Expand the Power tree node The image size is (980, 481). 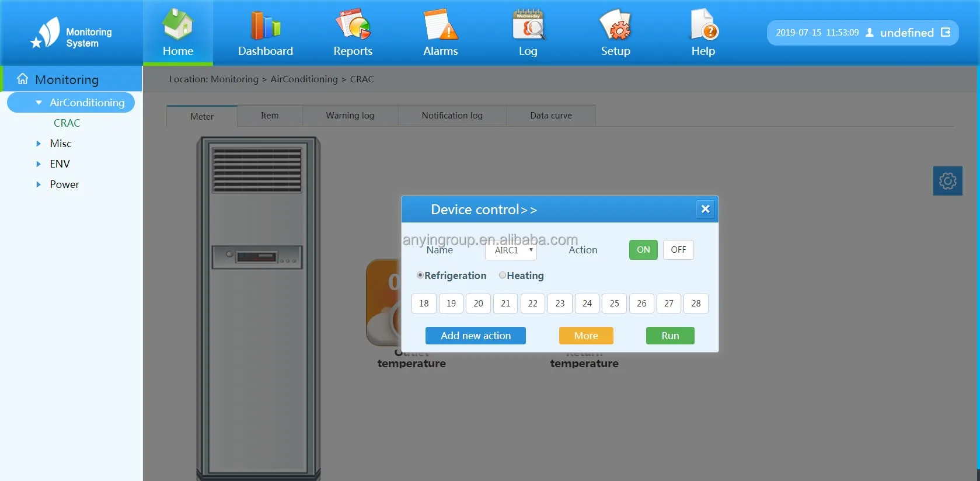(x=39, y=184)
